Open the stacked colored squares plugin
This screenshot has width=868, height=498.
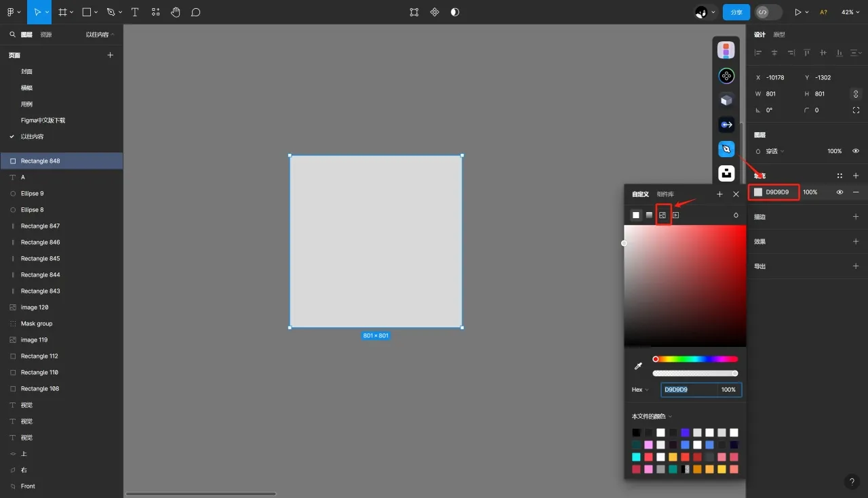726,51
